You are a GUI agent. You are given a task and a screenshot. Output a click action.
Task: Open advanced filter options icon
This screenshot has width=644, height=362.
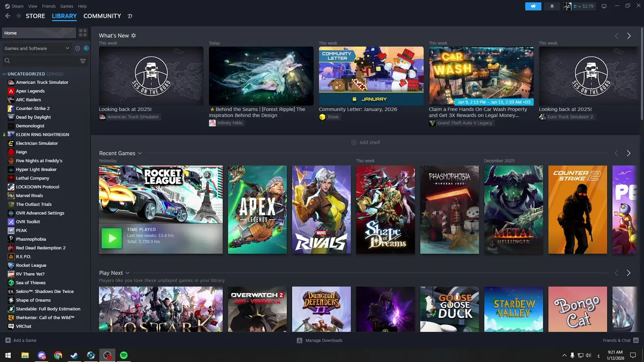click(x=83, y=61)
